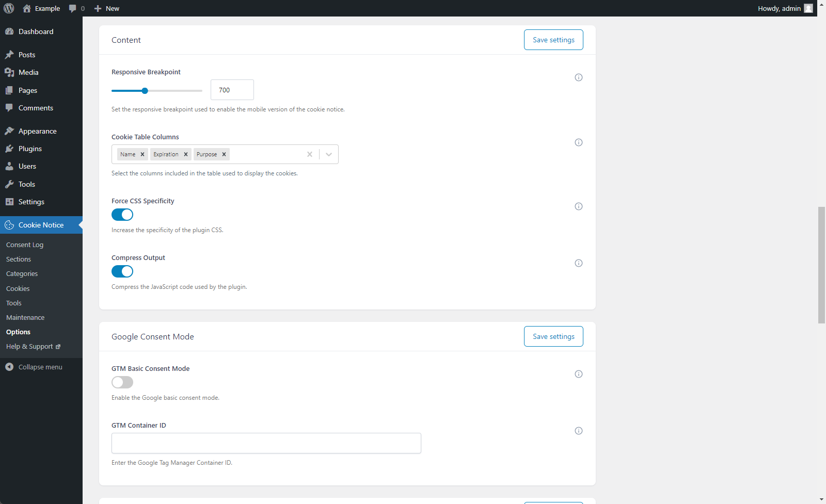The width and height of the screenshot is (826, 504).
Task: Save settings in the Content section
Action: [553, 40]
